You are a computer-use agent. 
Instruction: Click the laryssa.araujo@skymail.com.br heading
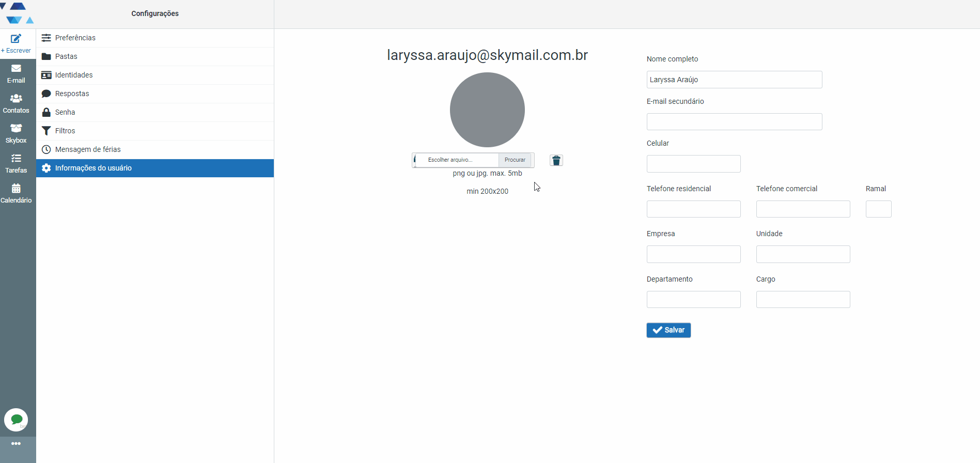pyautogui.click(x=487, y=55)
